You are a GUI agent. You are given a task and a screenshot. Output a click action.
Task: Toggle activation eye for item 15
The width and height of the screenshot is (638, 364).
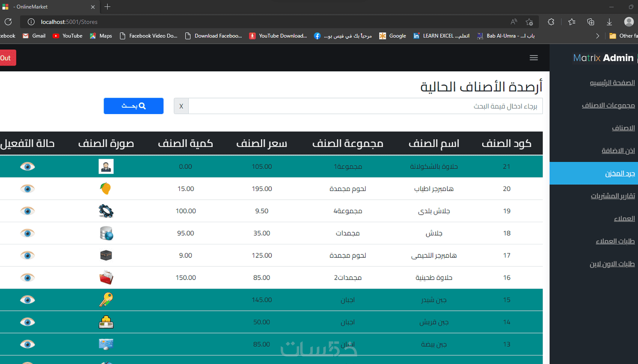pos(27,299)
